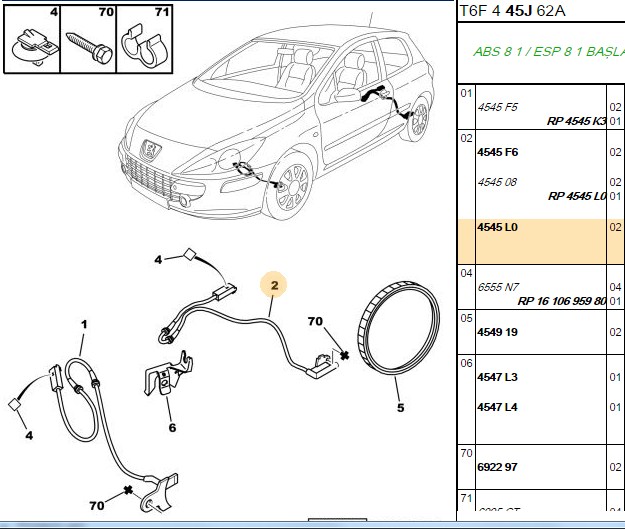This screenshot has width=625, height=529.
Task: Select replacement part RP 4545 K3
Action: pos(576,121)
